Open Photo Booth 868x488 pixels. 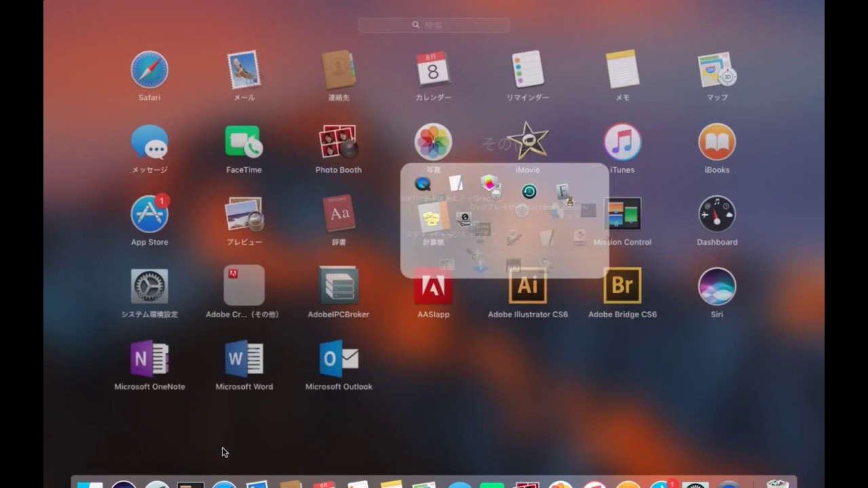pos(338,142)
